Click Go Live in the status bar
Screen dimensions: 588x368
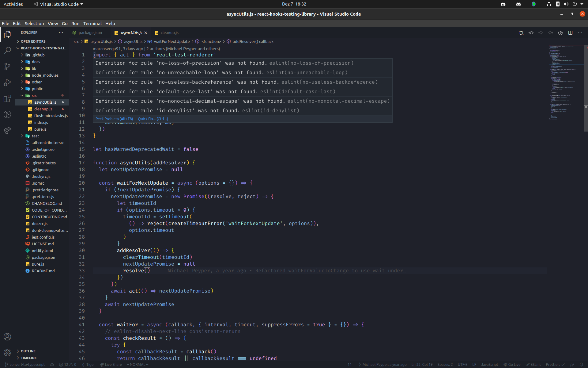tap(512, 365)
